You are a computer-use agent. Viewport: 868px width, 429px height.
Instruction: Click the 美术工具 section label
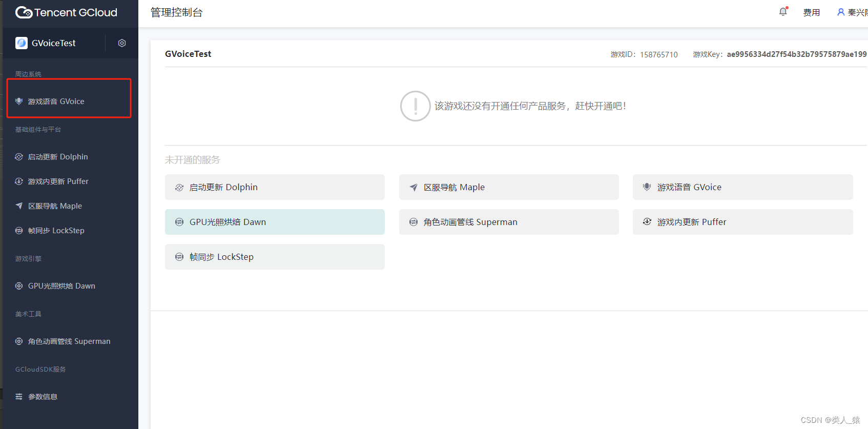tap(28, 314)
